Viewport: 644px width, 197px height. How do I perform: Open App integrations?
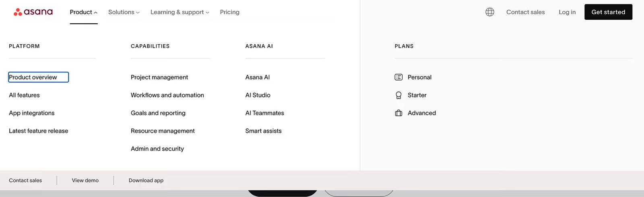[x=32, y=113]
